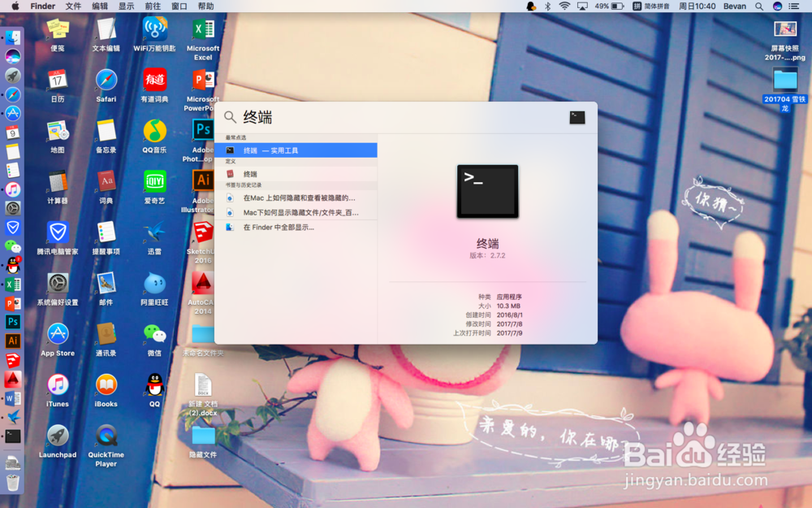Click the Trash icon in the Dock

(12, 481)
